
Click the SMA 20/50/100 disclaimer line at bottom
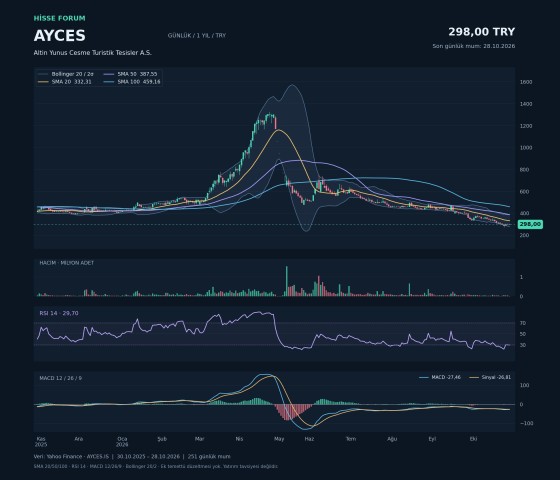point(156,466)
